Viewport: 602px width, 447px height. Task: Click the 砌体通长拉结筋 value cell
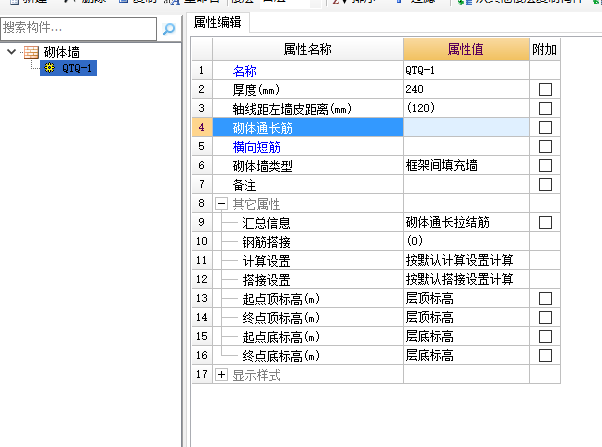point(466,222)
